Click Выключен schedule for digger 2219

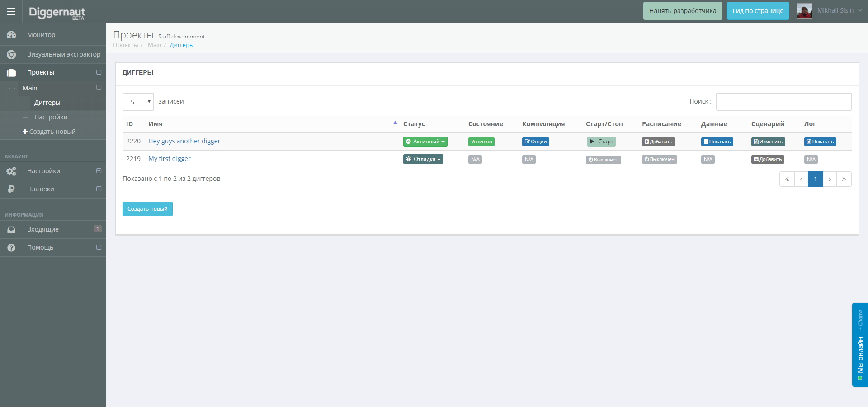(x=660, y=159)
